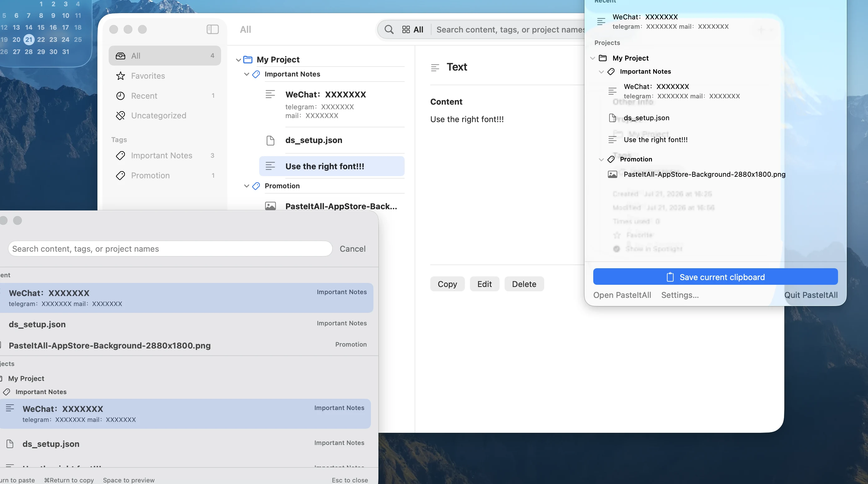Select 'Use the right font!!!' item in main list

click(332, 166)
